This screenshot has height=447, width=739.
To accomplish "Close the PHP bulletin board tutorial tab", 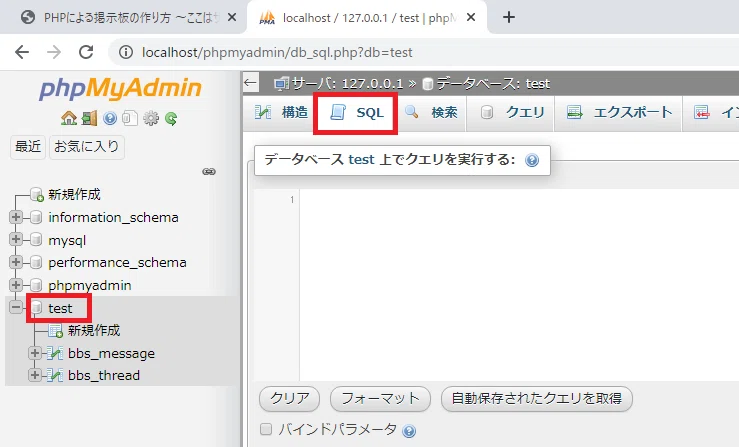I will pyautogui.click(x=232, y=17).
